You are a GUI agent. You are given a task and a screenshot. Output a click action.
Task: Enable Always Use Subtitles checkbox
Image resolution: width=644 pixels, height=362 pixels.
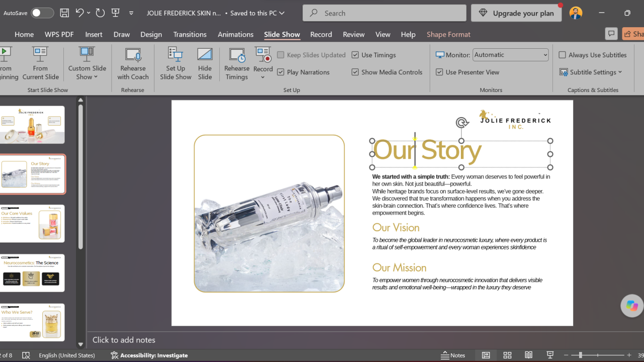point(562,55)
